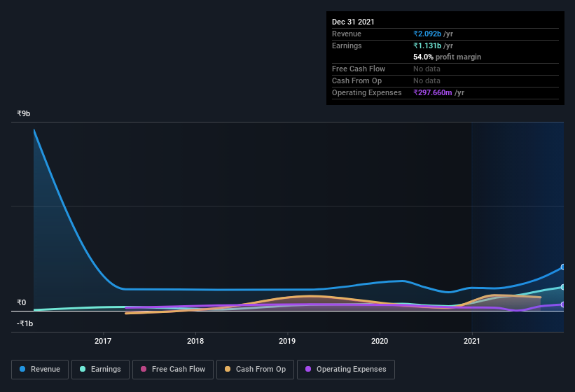This screenshot has width=575, height=392.
Task: Click the 2020 x-axis label
Action: click(x=380, y=341)
